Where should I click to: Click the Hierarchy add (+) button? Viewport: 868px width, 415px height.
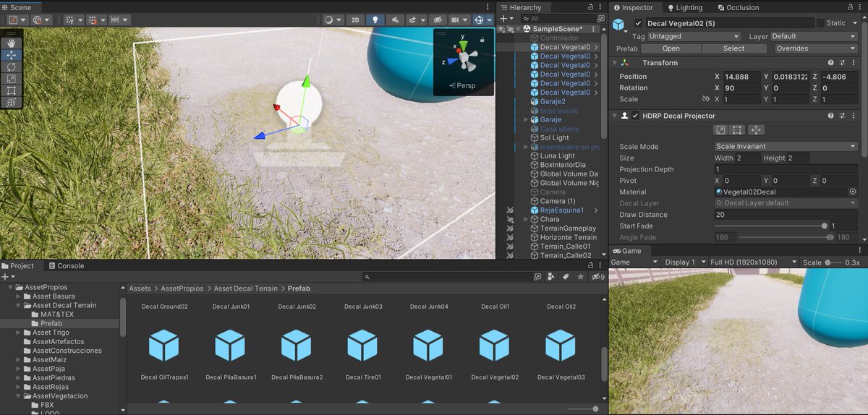coord(503,19)
